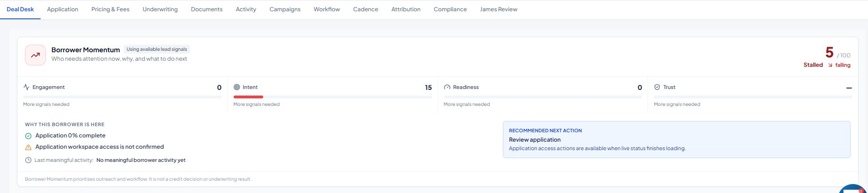Viewport: 868px width, 193px height.
Task: Click 'More signals needed' under Trust
Action: pos(677,104)
